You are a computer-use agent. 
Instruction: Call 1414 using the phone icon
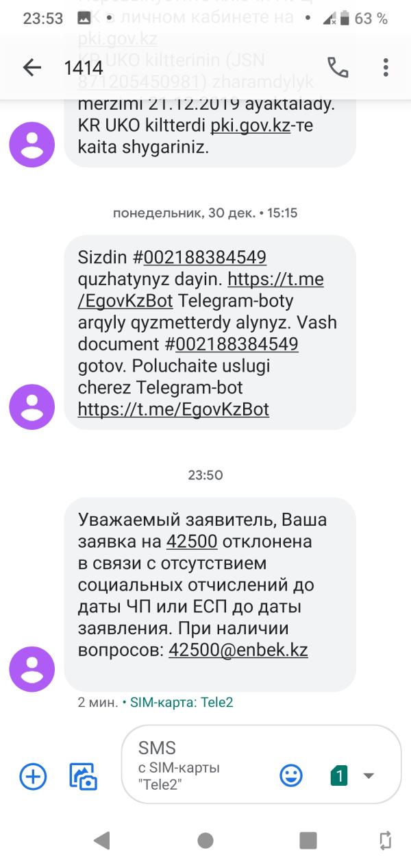coord(338,67)
